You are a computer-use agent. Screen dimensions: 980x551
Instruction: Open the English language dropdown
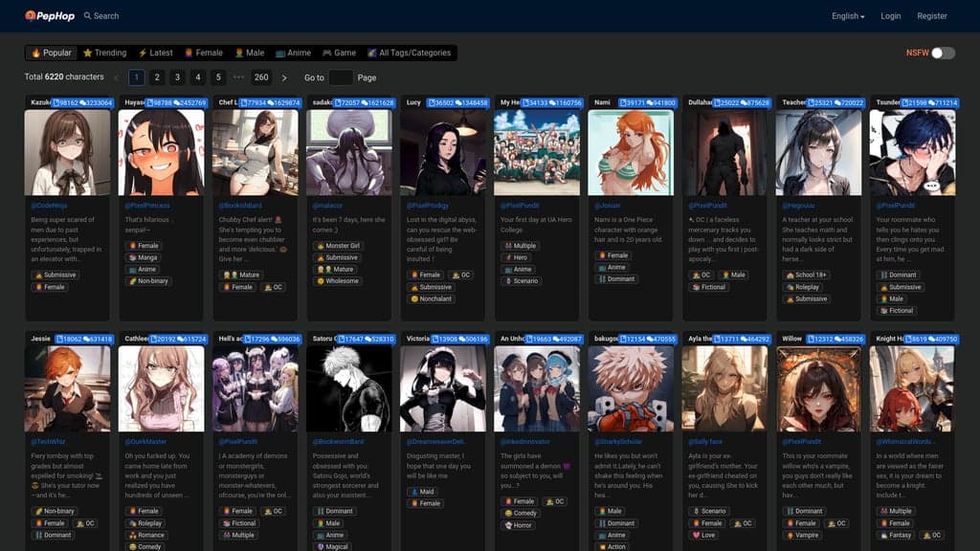pos(848,16)
